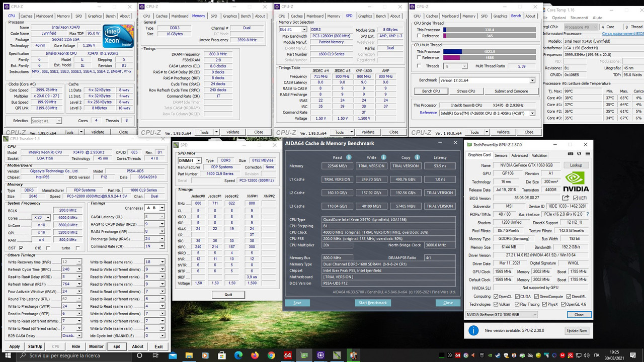The image size is (644, 362).
Task: Switch to the Sensors tab in GPU-Z
Action: 501,155
